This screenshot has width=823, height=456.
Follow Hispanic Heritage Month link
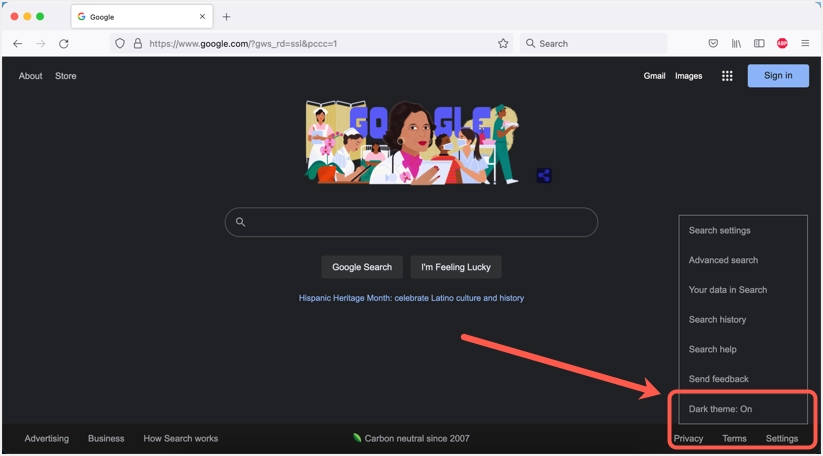tap(411, 298)
